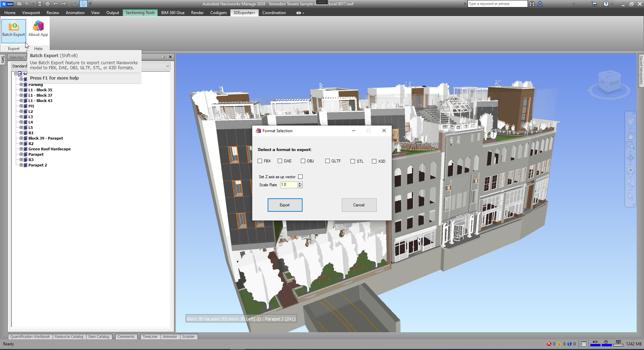The image size is (644, 350).
Task: Check the STL format checkbox
Action: (353, 161)
